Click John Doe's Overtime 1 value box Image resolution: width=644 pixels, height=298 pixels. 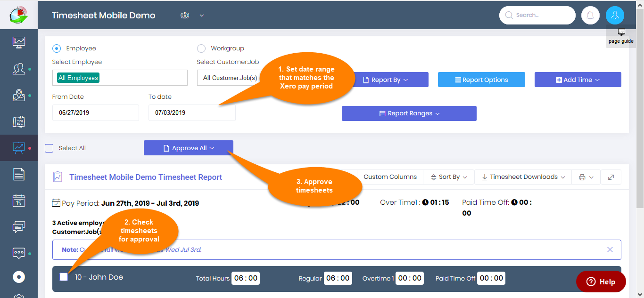[410, 278]
